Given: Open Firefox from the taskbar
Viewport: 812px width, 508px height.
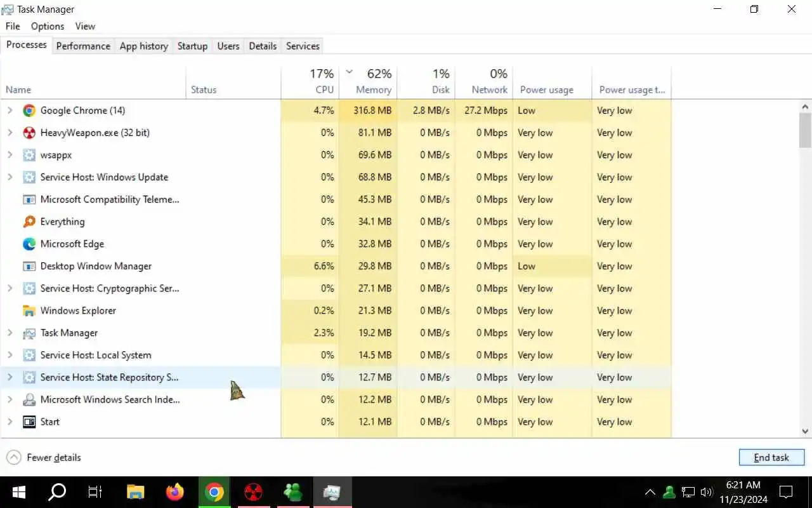Looking at the screenshot, I should (174, 492).
